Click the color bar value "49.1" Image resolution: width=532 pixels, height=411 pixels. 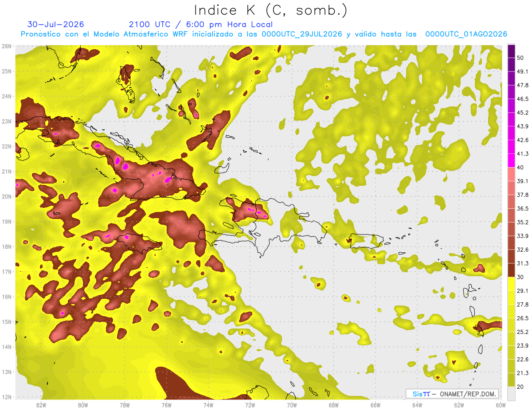tap(522, 71)
